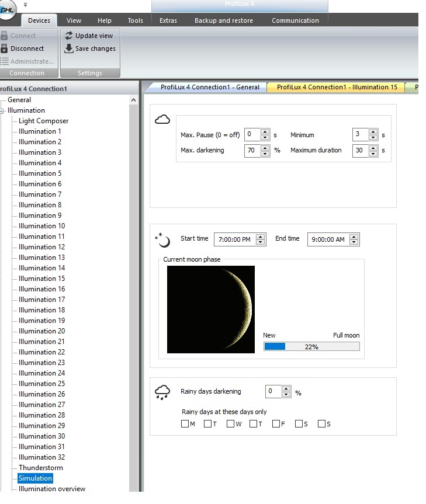Enable rainy days on Sunday checkbox
Image resolution: width=426 pixels, height=504 pixels.
[321, 423]
